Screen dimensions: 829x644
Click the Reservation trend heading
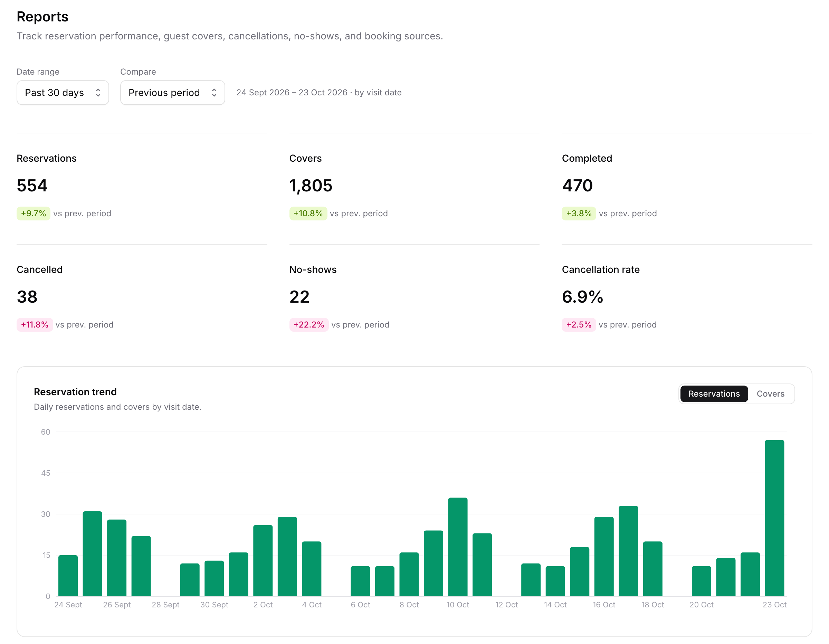[x=75, y=392]
